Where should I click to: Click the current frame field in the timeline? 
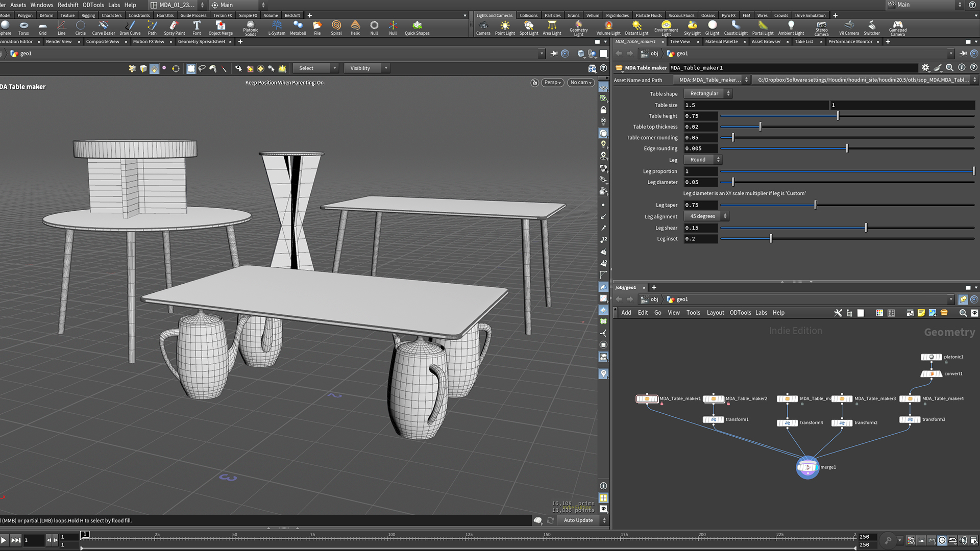pos(34,540)
